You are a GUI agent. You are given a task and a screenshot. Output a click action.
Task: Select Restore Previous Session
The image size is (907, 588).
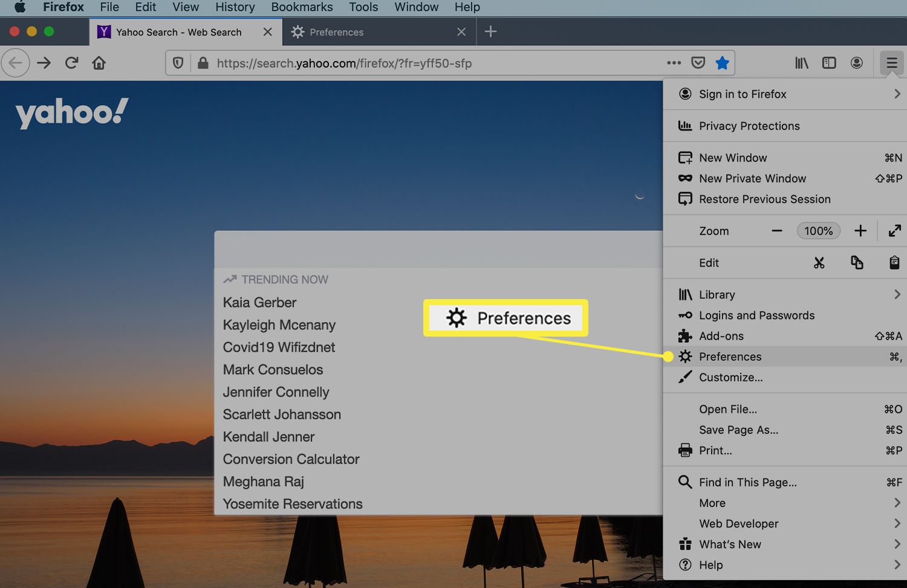coord(785,199)
